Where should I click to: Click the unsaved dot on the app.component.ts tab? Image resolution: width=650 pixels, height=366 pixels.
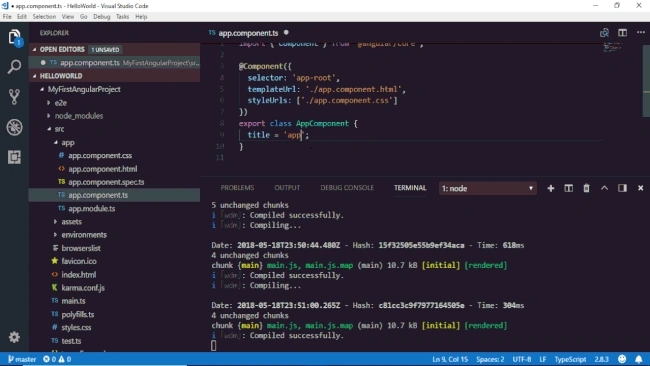(286, 32)
